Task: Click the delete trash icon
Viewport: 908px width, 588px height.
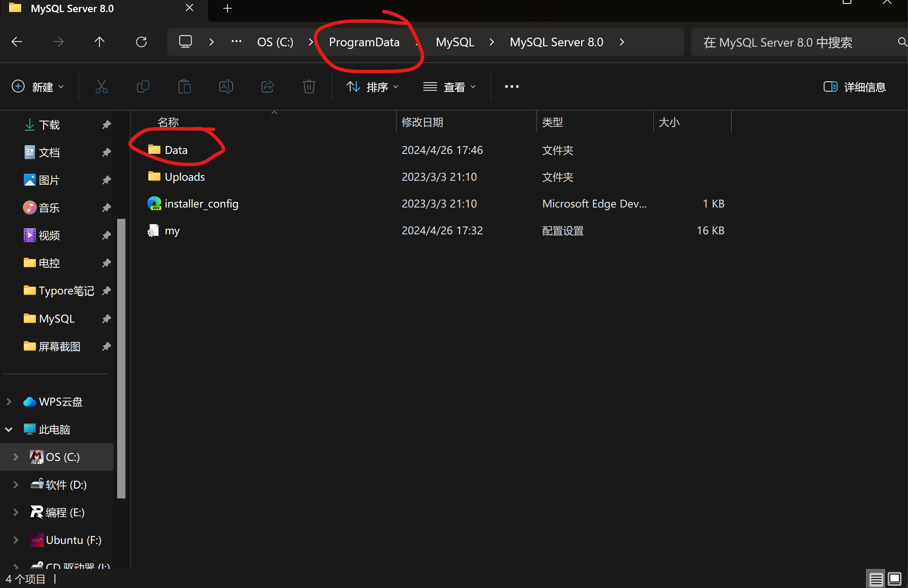Action: point(309,87)
